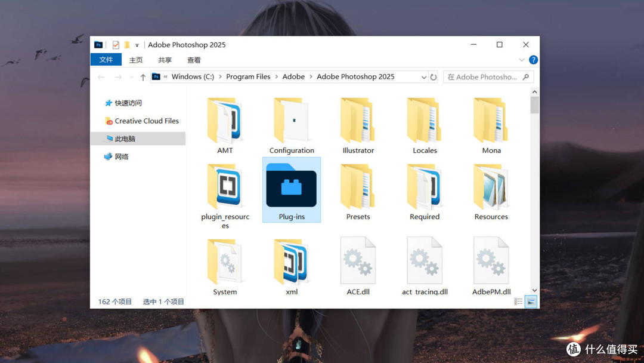Click the Photoshop icon in title bar
Image resolution: width=644 pixels, height=363 pixels.
pyautogui.click(x=98, y=45)
